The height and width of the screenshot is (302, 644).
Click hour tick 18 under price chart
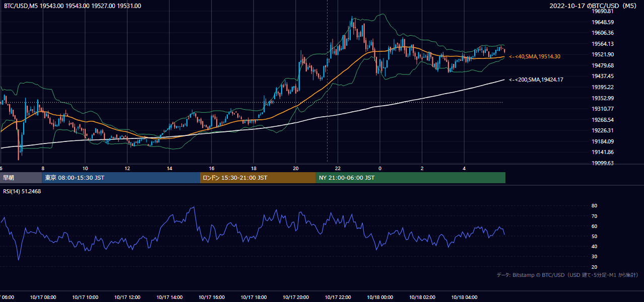pos(253,168)
